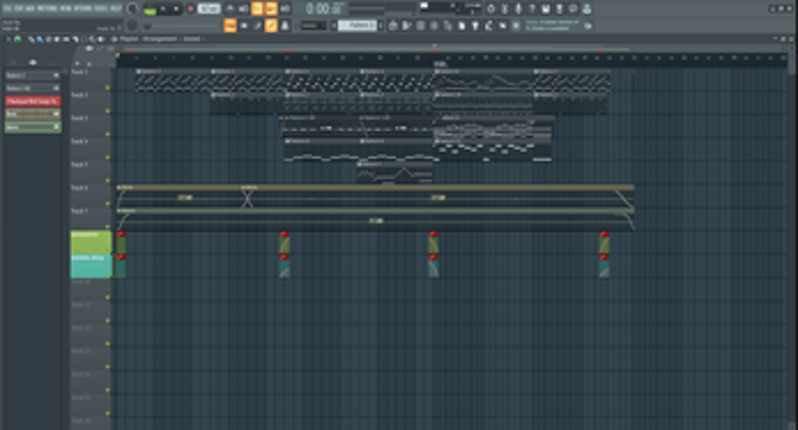
Task: Select the playlist slice tool
Action: pos(75,39)
